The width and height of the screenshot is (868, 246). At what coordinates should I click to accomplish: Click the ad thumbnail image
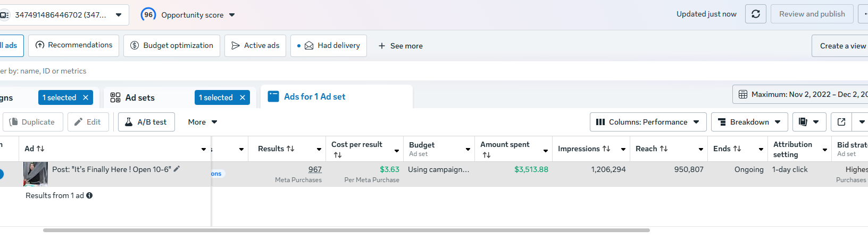pyautogui.click(x=36, y=174)
